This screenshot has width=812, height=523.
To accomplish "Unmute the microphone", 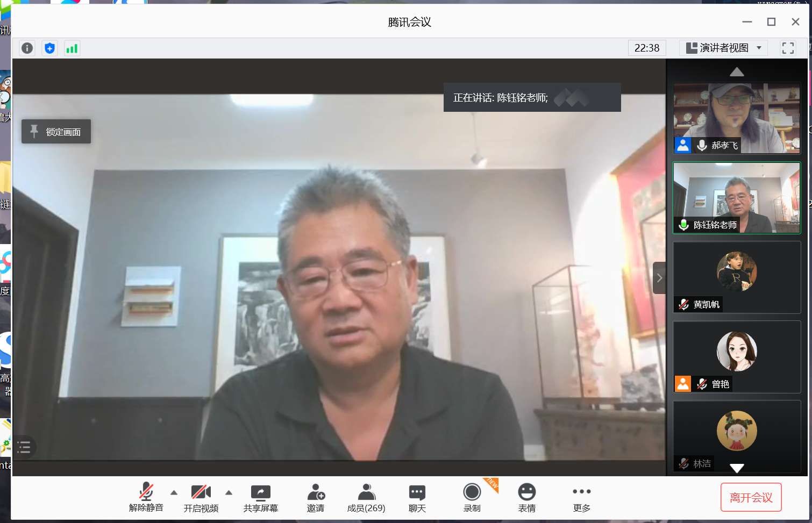I will pos(146,498).
